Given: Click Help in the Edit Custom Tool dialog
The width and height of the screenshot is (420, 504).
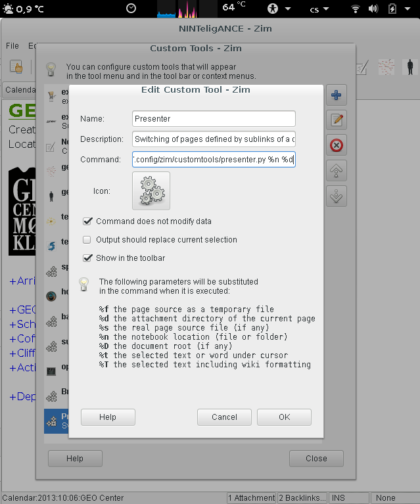Looking at the screenshot, I should [108, 417].
